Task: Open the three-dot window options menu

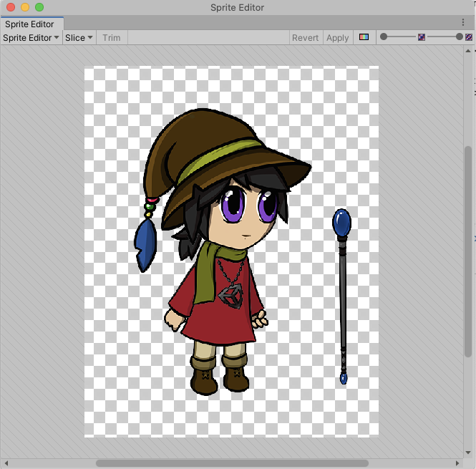Action: point(463,23)
